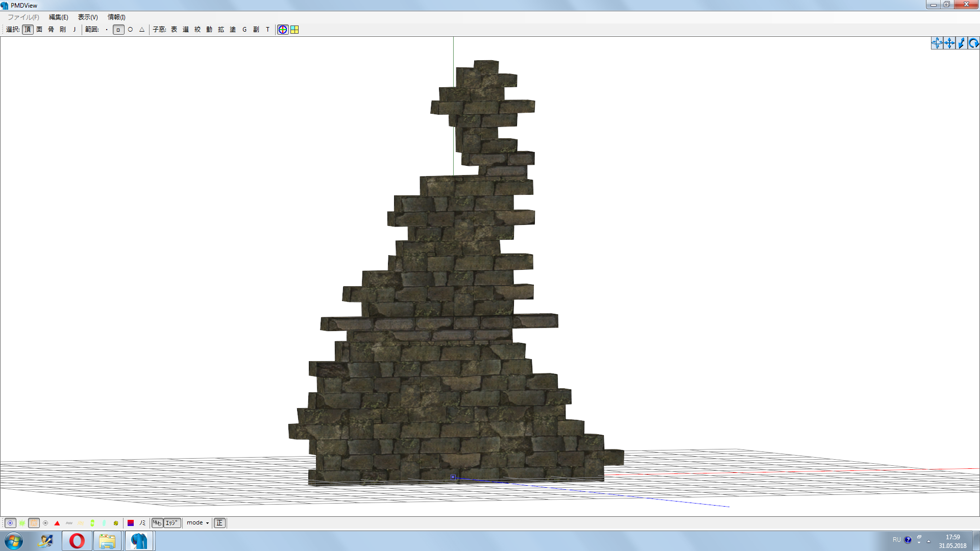Open the 表示(V) view menu
Image resolution: width=980 pixels, height=551 pixels.
point(87,17)
